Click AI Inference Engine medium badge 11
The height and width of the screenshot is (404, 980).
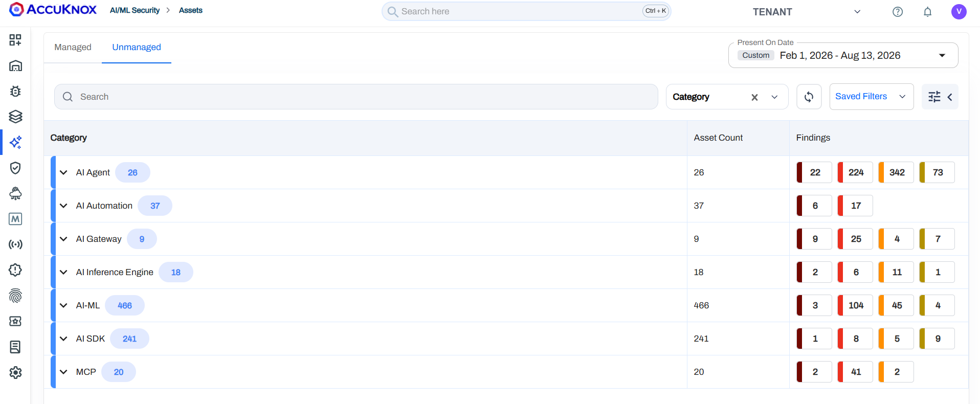click(896, 272)
